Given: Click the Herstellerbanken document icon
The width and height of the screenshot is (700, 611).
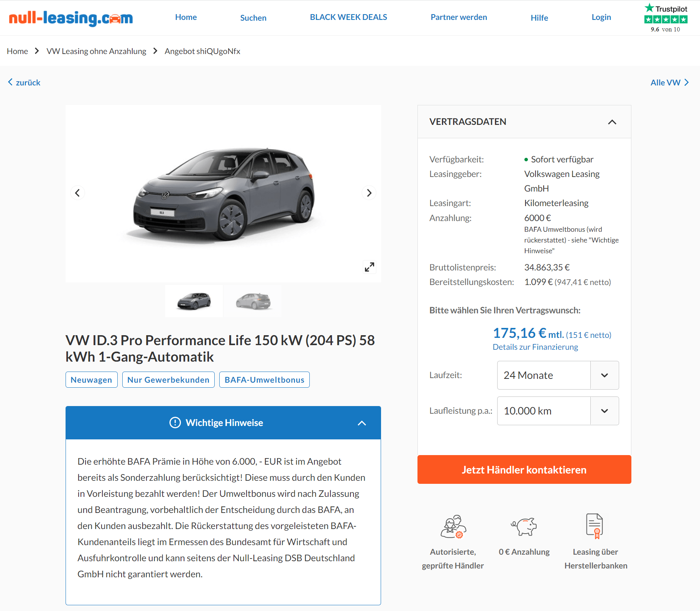Looking at the screenshot, I should coord(595,526).
